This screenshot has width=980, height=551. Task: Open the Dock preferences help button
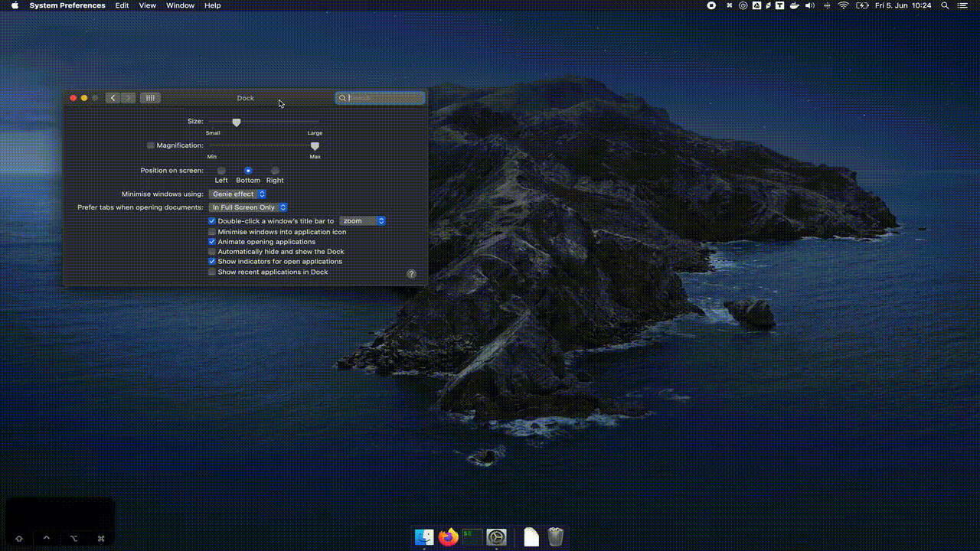coord(411,273)
